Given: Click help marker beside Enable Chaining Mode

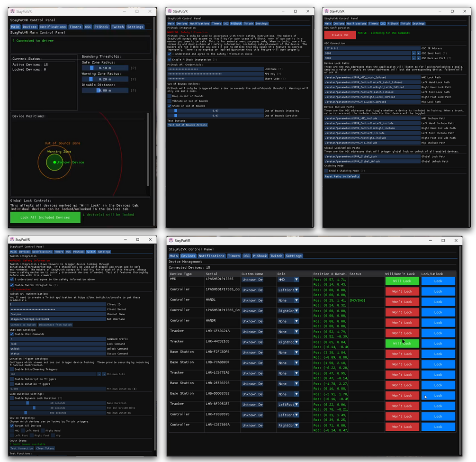Looking at the screenshot, I should [363, 171].
